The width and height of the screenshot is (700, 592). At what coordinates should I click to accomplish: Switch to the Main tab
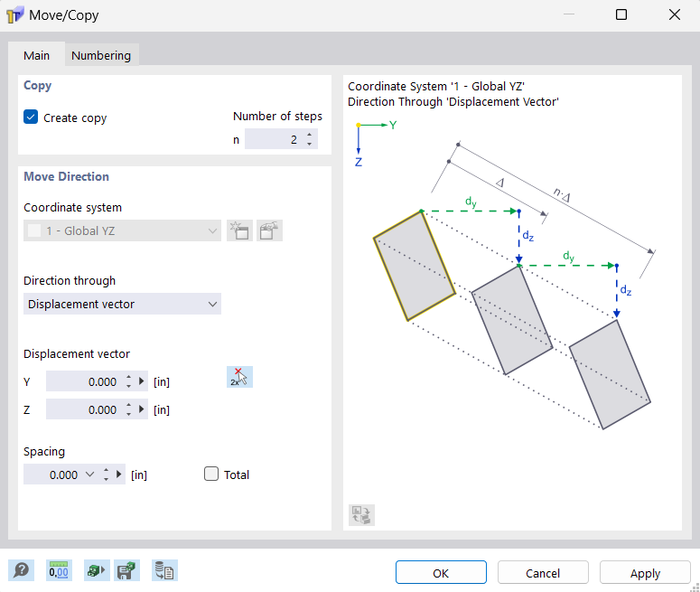tap(37, 55)
